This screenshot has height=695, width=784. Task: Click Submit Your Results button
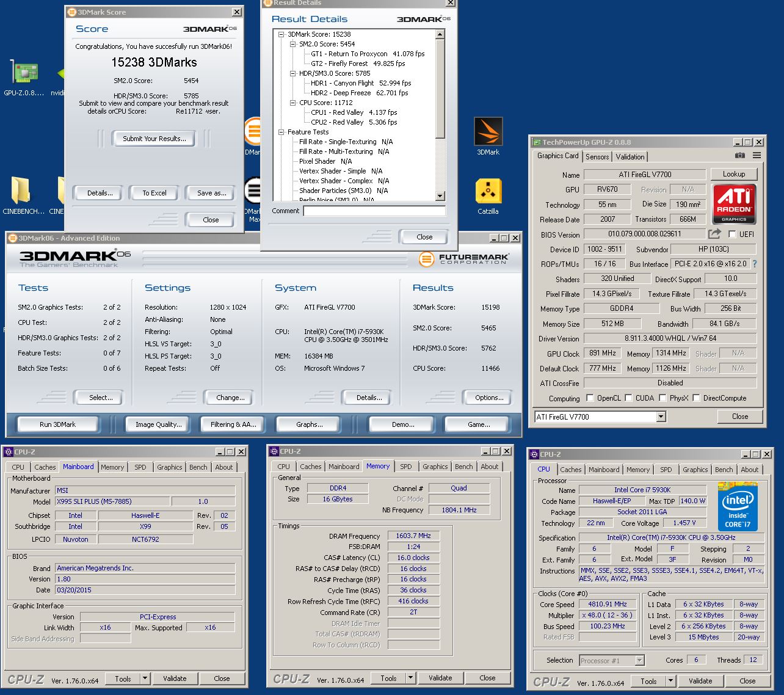pos(154,139)
